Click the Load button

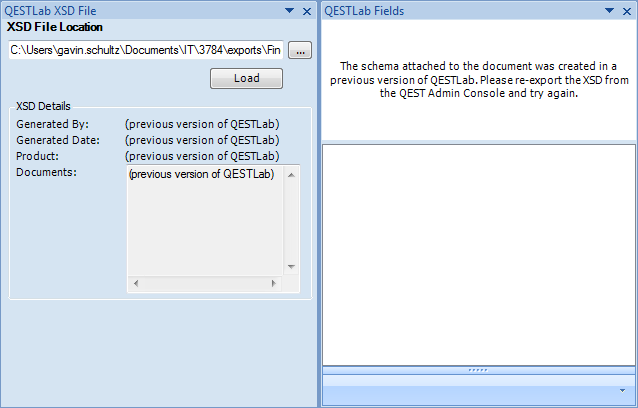[x=246, y=78]
